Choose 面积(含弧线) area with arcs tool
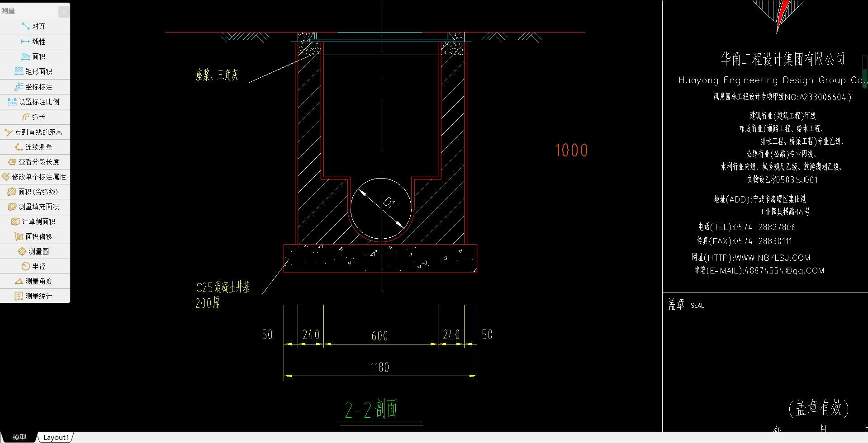The width and height of the screenshot is (868, 443). click(35, 192)
